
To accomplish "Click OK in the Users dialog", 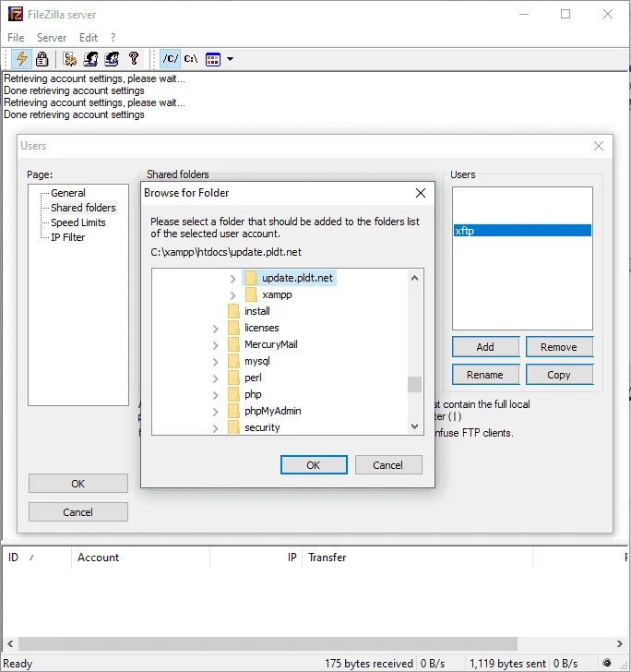I will point(78,484).
